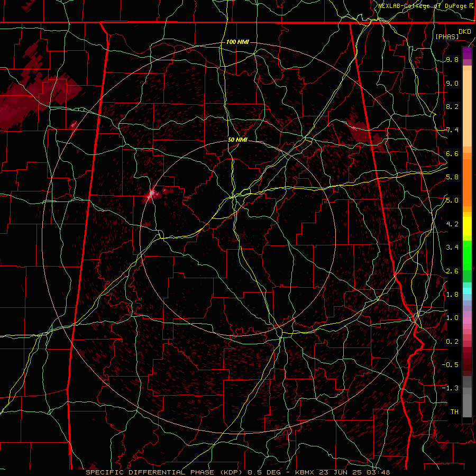
Task: Click the 4.2 scale label
Action: coord(452,224)
